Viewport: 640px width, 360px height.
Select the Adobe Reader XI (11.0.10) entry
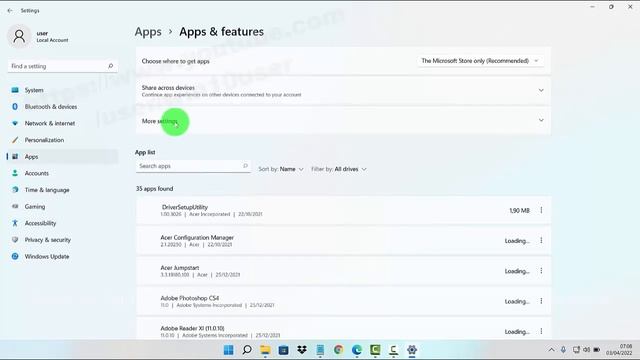coord(343,329)
